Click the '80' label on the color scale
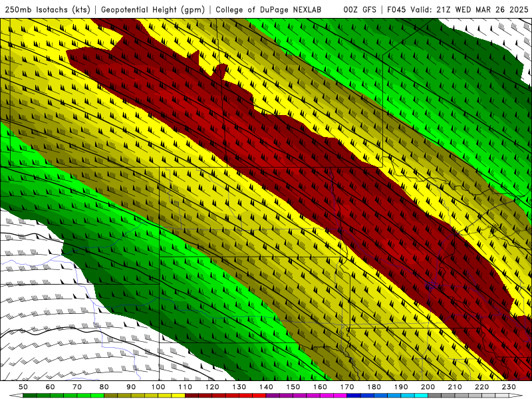 (x=104, y=387)
